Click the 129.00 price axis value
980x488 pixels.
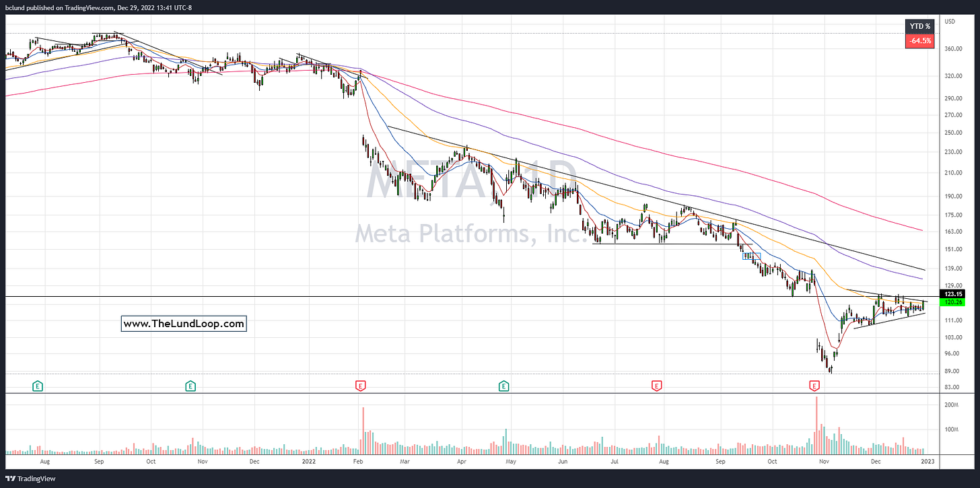[x=953, y=285]
